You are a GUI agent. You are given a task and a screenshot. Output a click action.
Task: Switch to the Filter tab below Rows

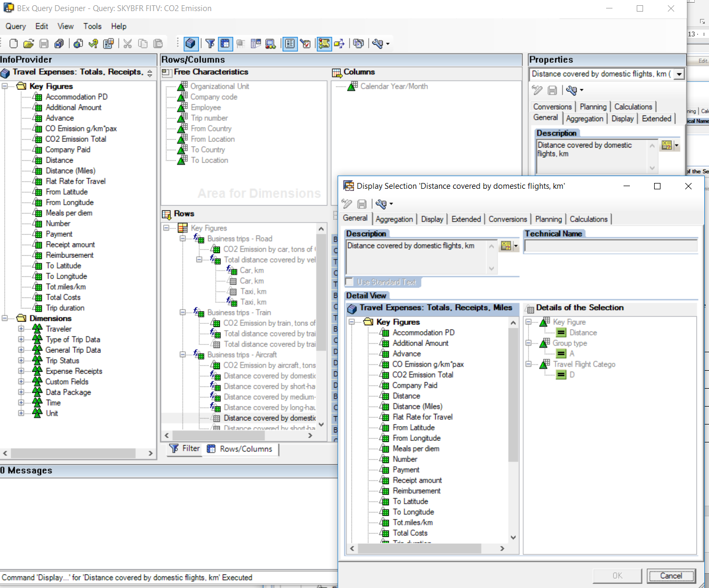(x=185, y=449)
